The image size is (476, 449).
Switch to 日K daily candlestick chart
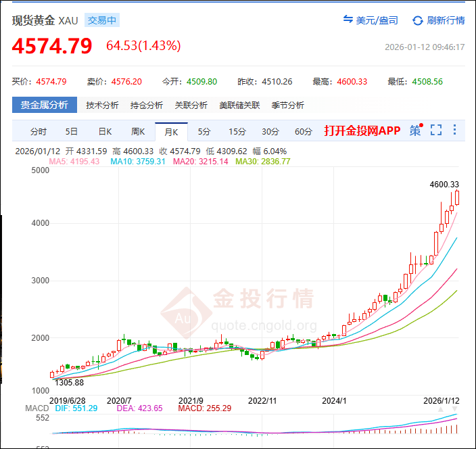(x=105, y=131)
